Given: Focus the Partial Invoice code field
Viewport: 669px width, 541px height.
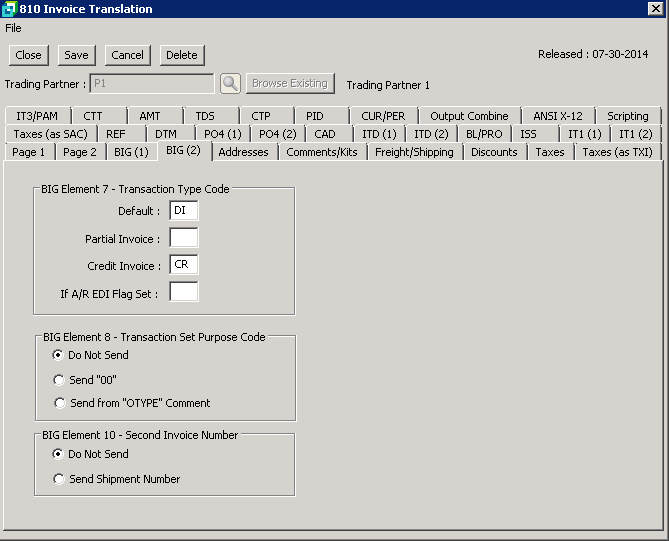Looking at the screenshot, I should (x=184, y=239).
